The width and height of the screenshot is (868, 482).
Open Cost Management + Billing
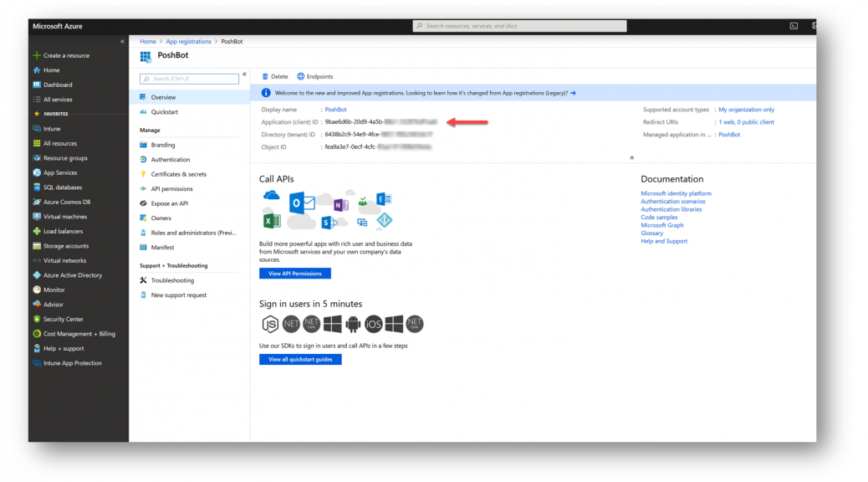79,334
